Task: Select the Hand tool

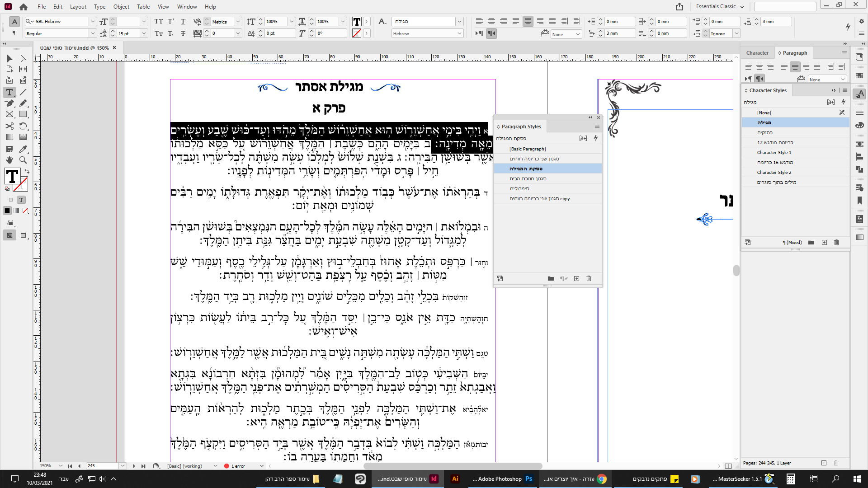Action: [x=9, y=160]
